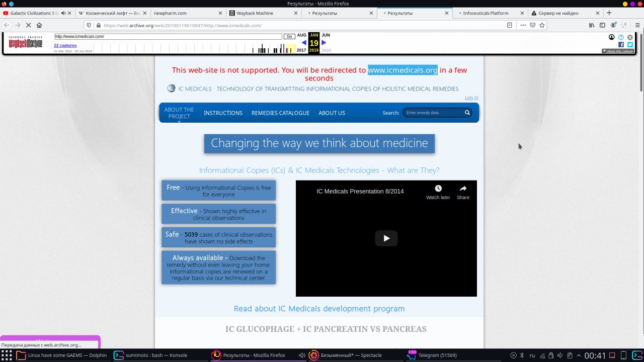Select year 2017 in Wayback timeline
Viewport: 644px width, 362px height.
(x=301, y=50)
